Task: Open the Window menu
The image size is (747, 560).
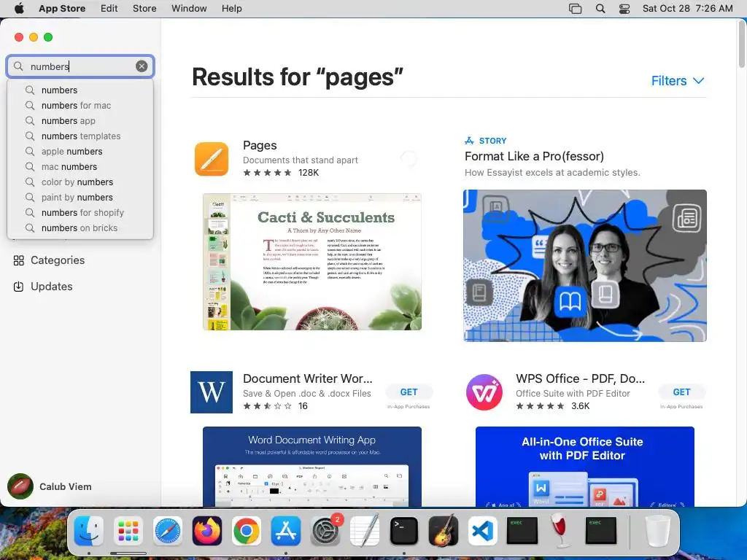Action: pyautogui.click(x=189, y=9)
